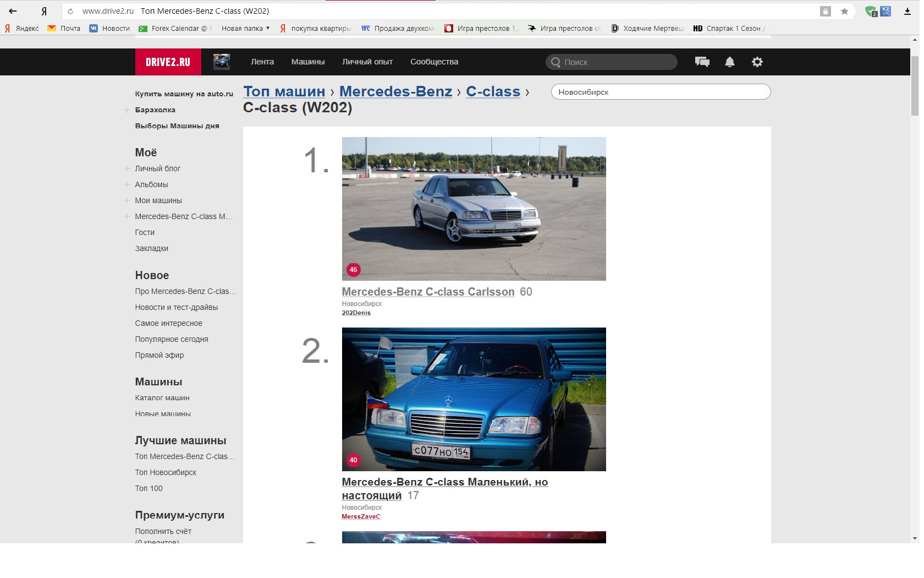Open the Лента menu item

click(262, 62)
